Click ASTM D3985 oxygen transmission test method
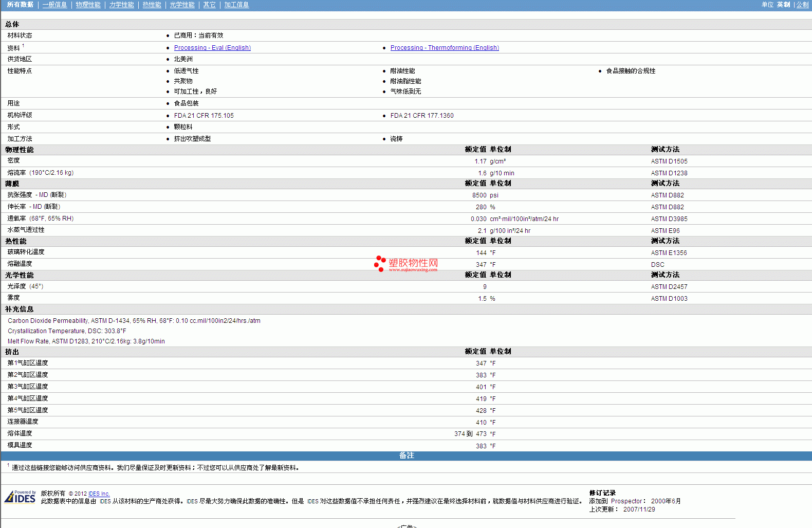 point(669,219)
